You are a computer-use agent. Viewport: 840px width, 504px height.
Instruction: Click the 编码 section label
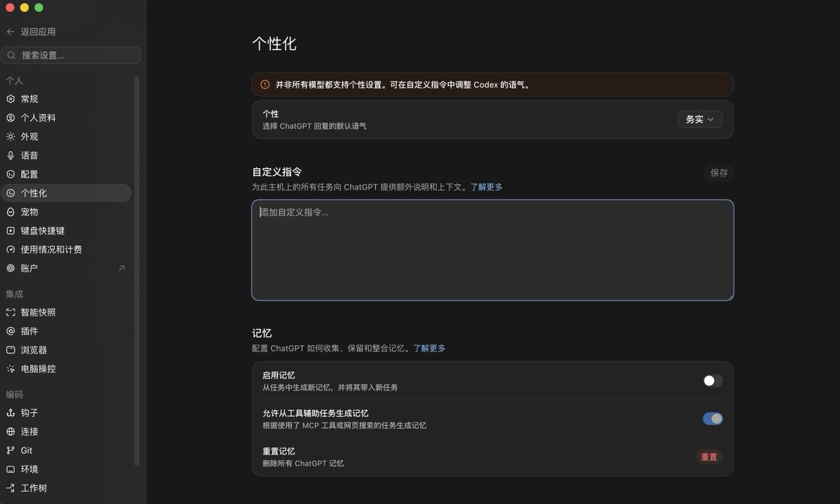(x=15, y=395)
